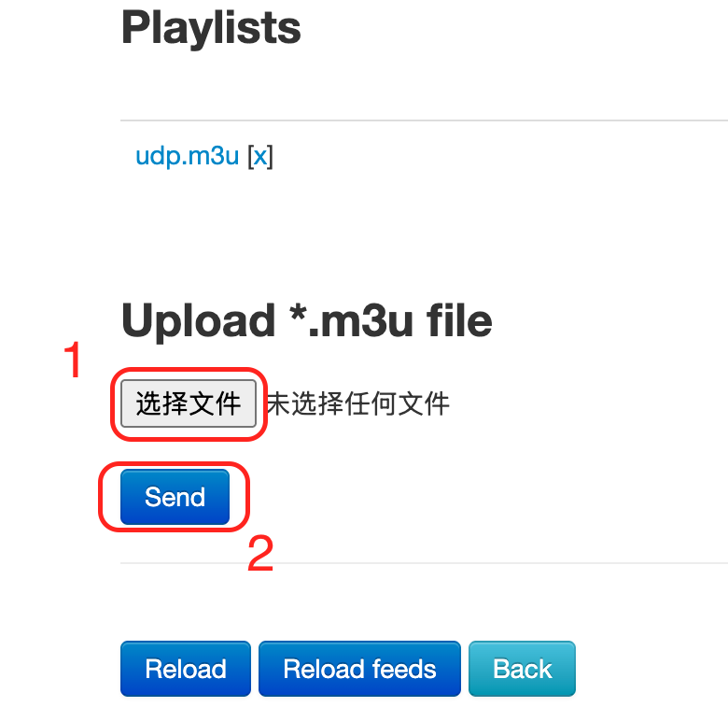Click the Playlists heading

(211, 28)
